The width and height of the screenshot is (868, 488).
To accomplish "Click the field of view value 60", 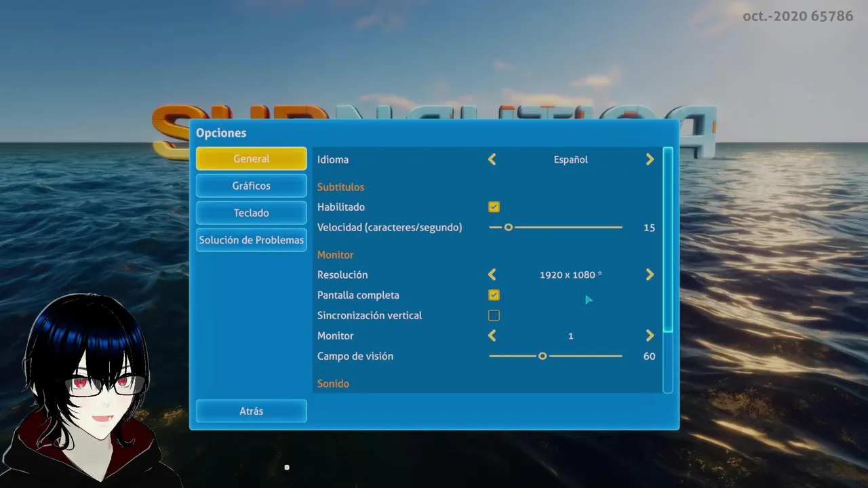I will [x=649, y=356].
